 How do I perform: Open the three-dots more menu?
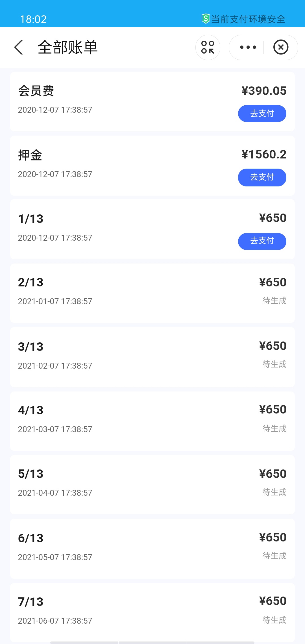[248, 47]
